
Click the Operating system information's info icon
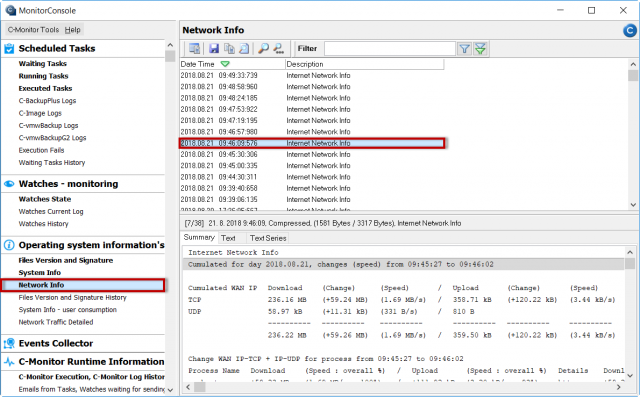[9, 245]
